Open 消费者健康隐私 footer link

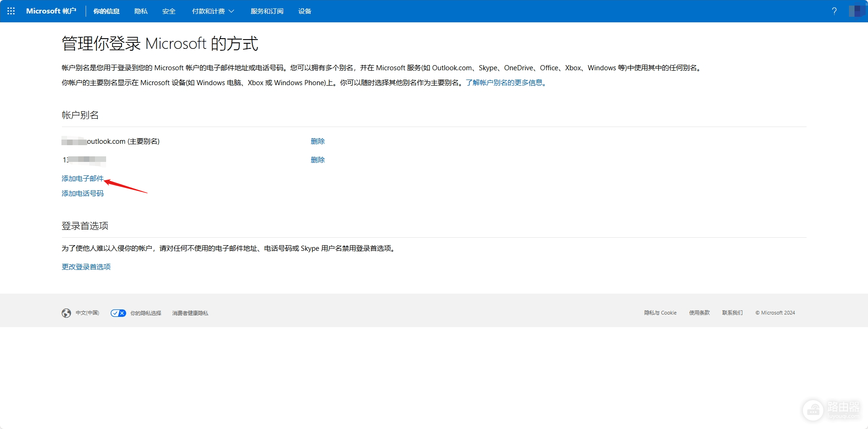click(x=190, y=313)
